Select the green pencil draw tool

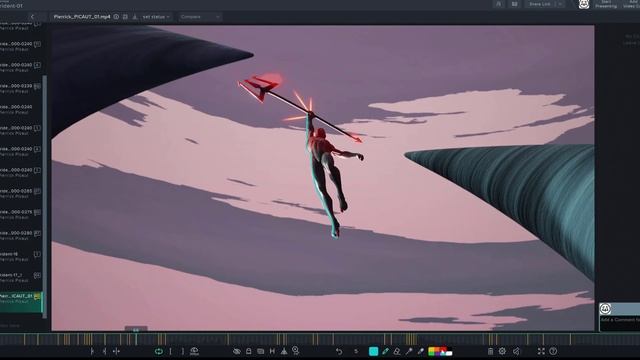click(x=385, y=351)
